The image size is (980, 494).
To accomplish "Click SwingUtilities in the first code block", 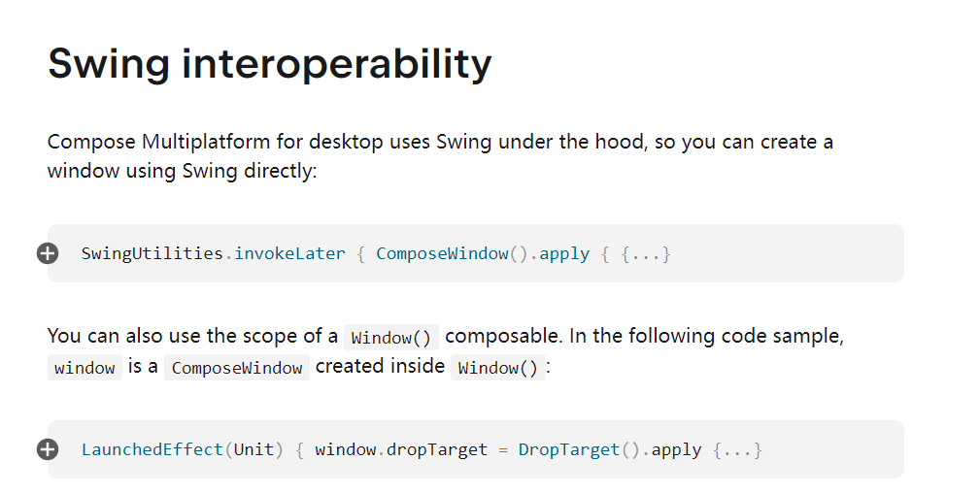I will click(152, 253).
